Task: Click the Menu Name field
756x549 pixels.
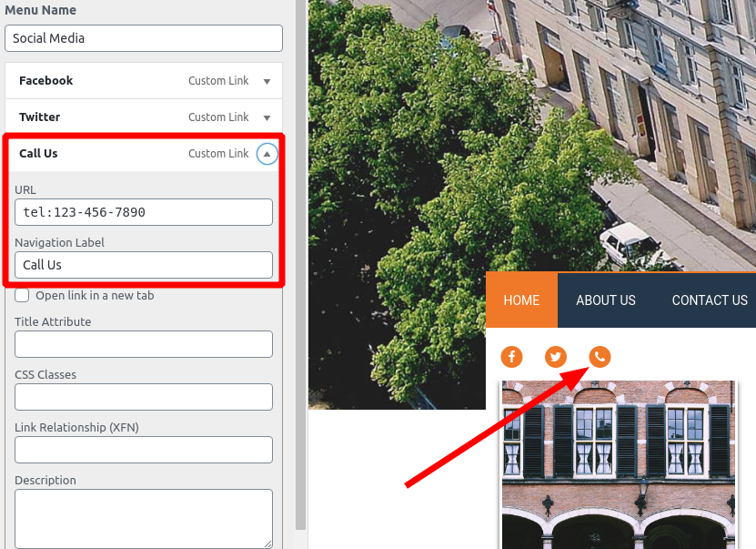Action: [144, 38]
